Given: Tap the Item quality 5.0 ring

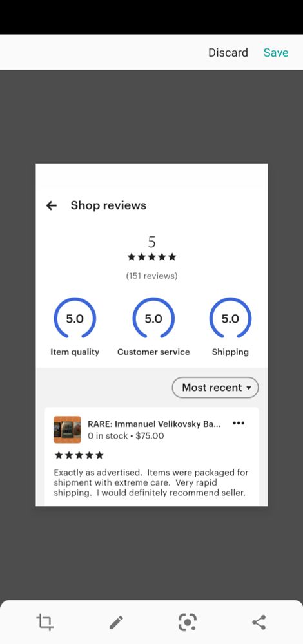Looking at the screenshot, I should (75, 318).
